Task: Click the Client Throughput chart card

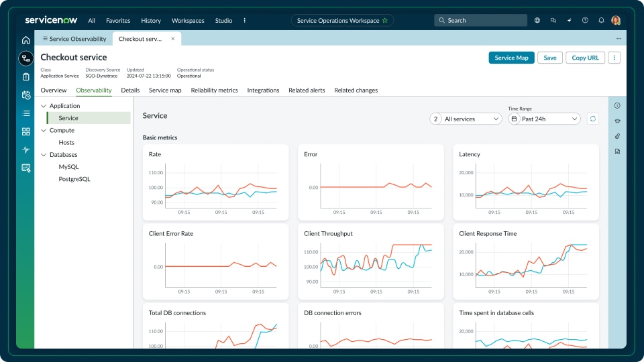Action: [371, 261]
